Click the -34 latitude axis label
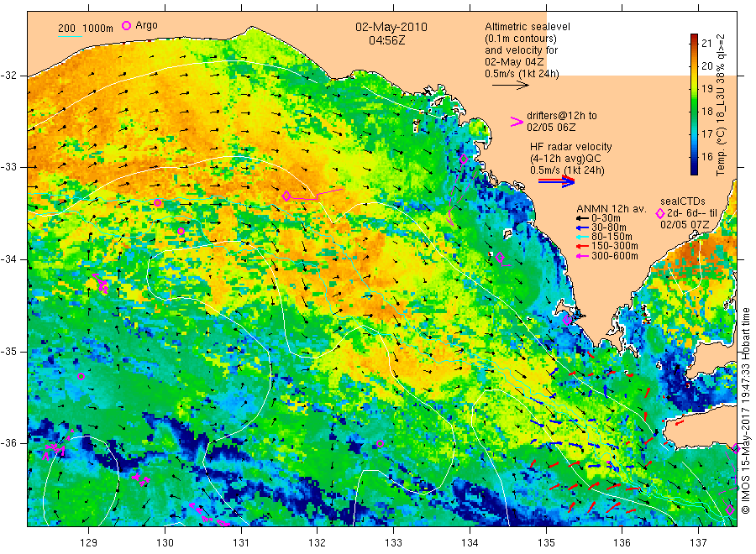The image size is (756, 554). 8,259
